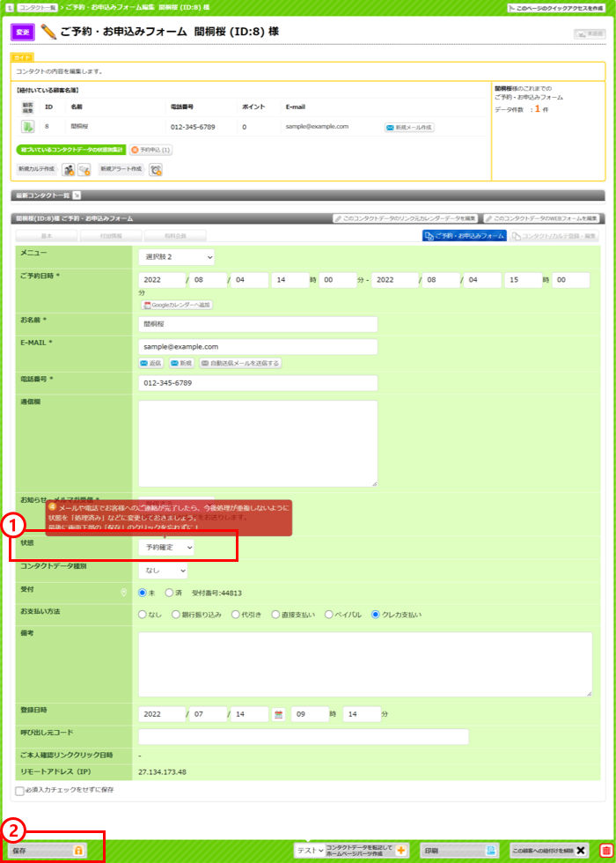Select the 済 reception radio button
The width and height of the screenshot is (616, 863).
169,593
